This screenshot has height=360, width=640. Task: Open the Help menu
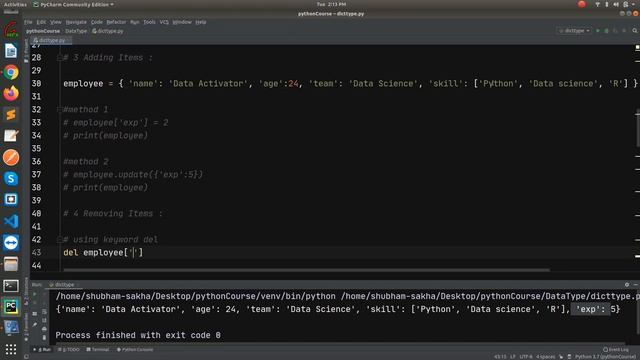pyautogui.click(x=200, y=22)
